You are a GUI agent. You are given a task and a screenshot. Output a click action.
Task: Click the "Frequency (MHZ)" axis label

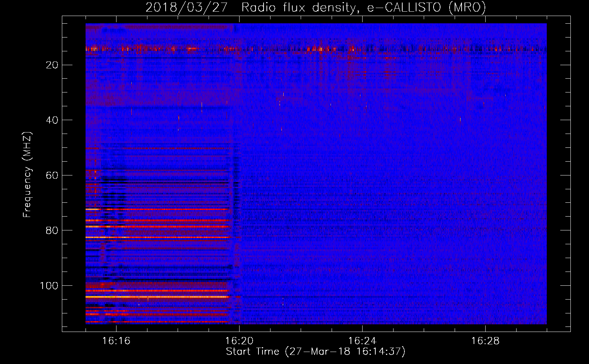(x=27, y=174)
